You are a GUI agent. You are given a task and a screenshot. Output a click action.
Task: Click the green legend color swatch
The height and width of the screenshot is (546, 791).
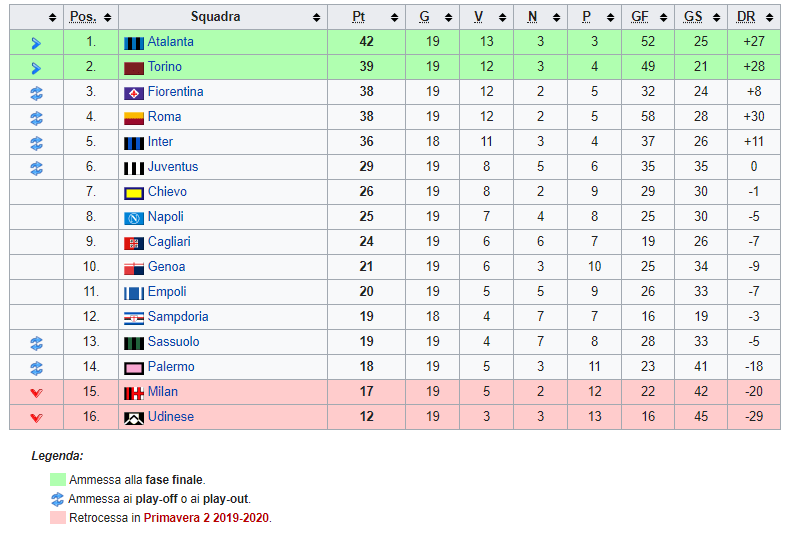(58, 479)
